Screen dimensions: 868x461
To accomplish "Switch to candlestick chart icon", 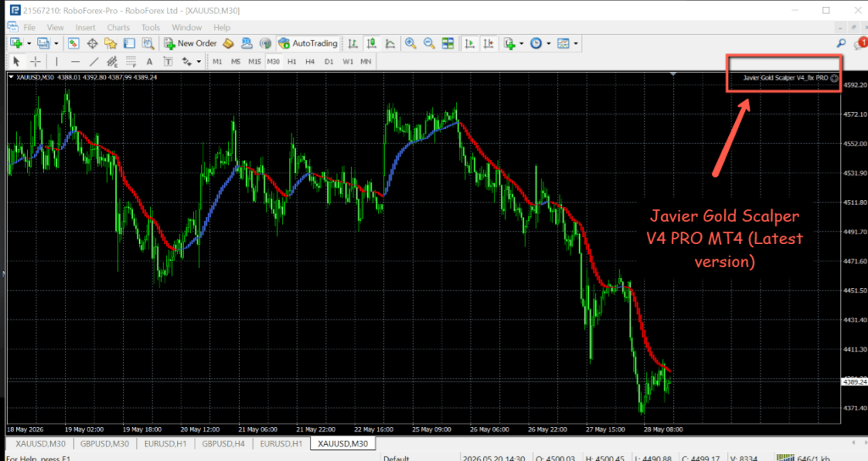I will click(371, 43).
